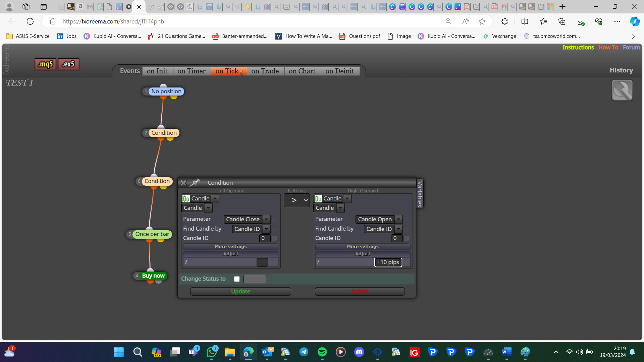This screenshot has height=362, width=644.
Task: Open the How To link
Action: point(608,48)
